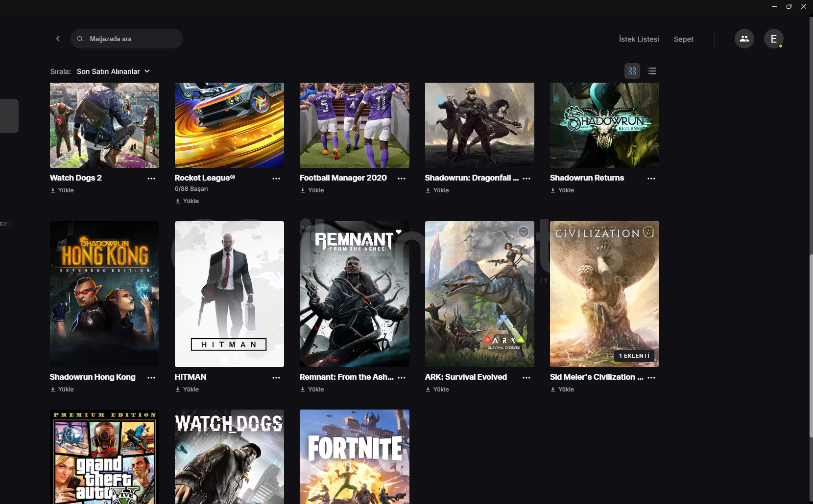Open the HITMAN cover thumbnail
Screen dimensions: 813x504
click(x=229, y=294)
